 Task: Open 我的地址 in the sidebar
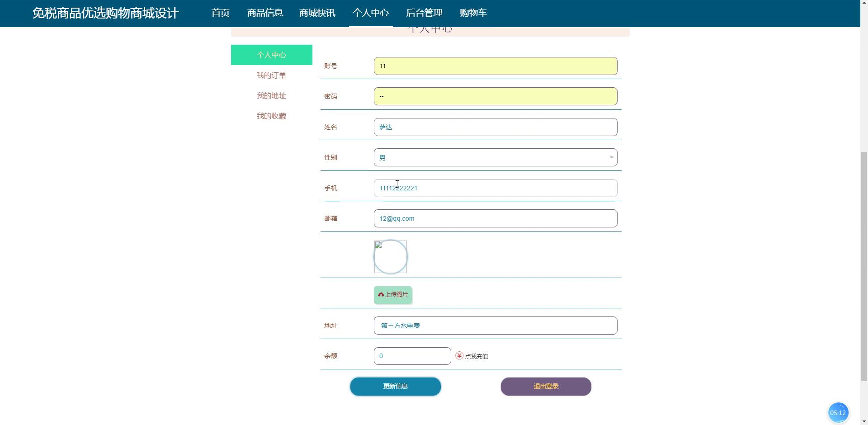point(271,96)
